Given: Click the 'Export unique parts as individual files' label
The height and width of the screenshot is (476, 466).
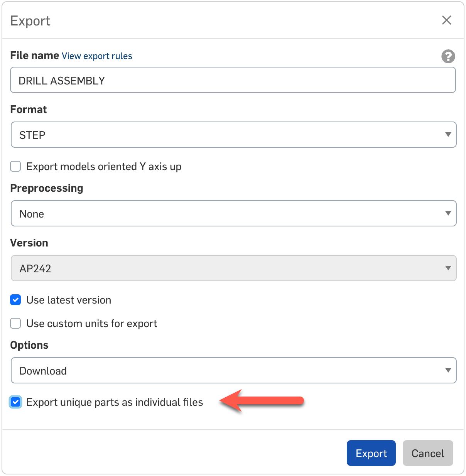Looking at the screenshot, I should point(115,402).
